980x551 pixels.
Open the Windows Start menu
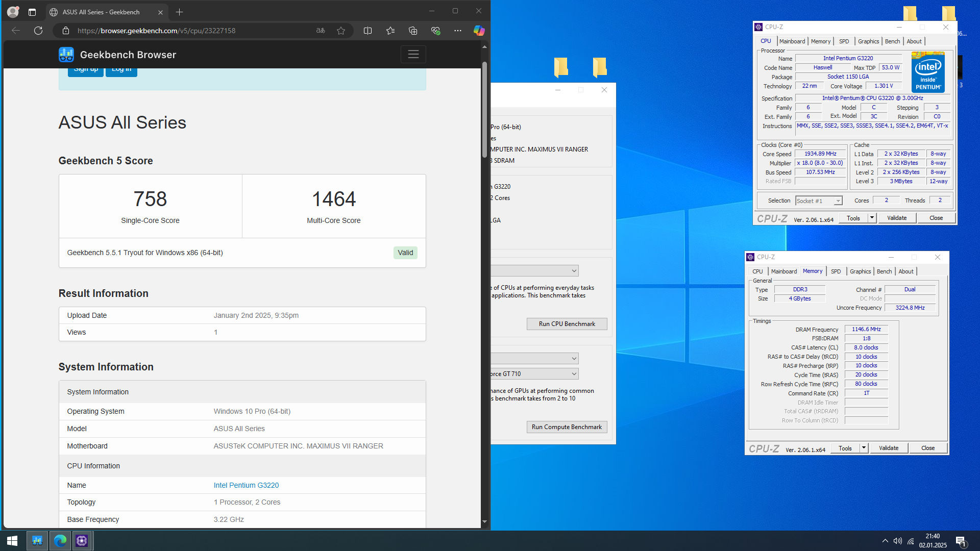coord(12,541)
